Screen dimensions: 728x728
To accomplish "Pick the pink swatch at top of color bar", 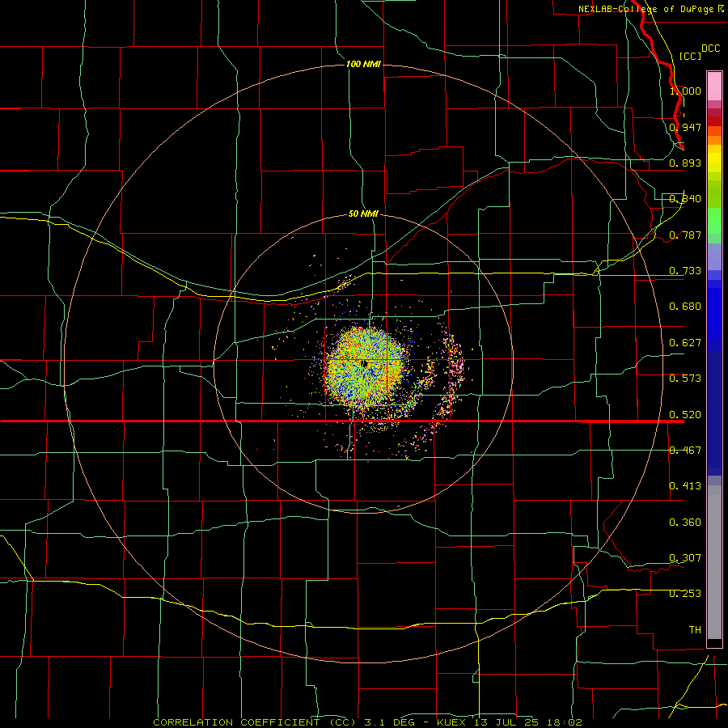I will 714,87.
